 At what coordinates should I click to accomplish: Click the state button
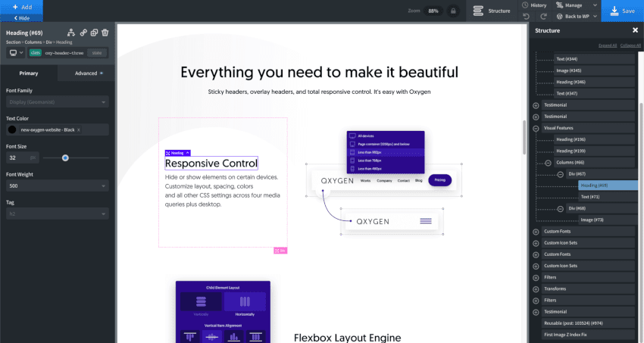coord(97,53)
